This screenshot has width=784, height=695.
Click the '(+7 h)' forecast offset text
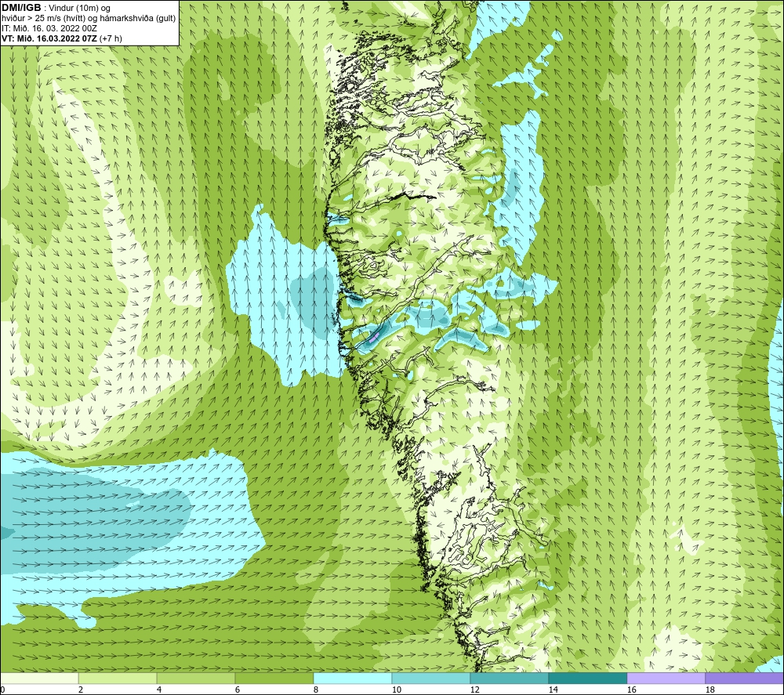tap(111, 38)
